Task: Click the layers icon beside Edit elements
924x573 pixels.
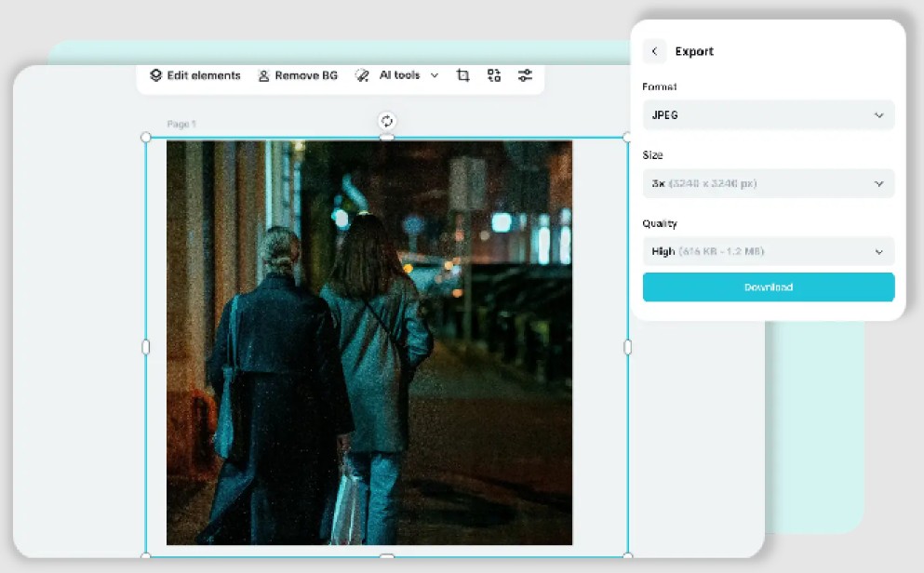Action: [x=156, y=75]
